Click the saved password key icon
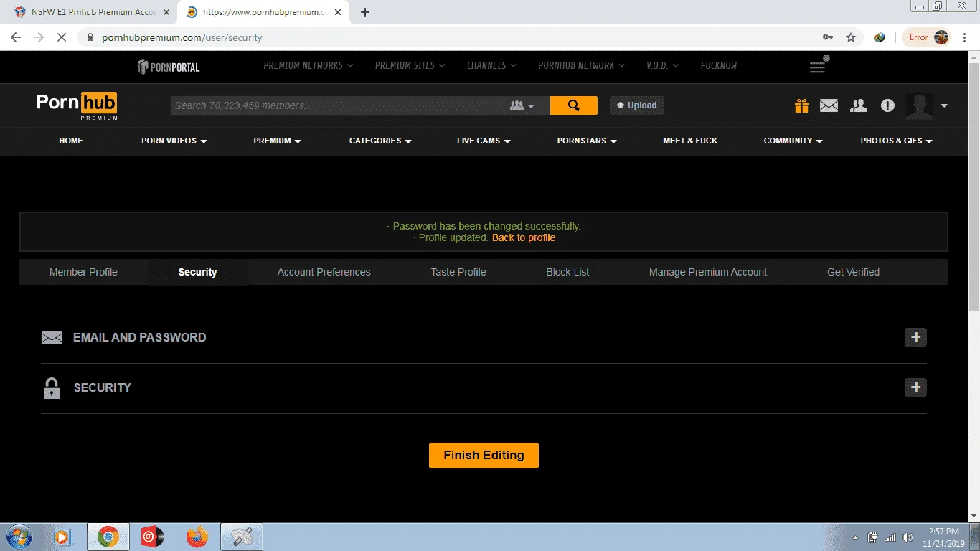980x551 pixels. tap(828, 37)
